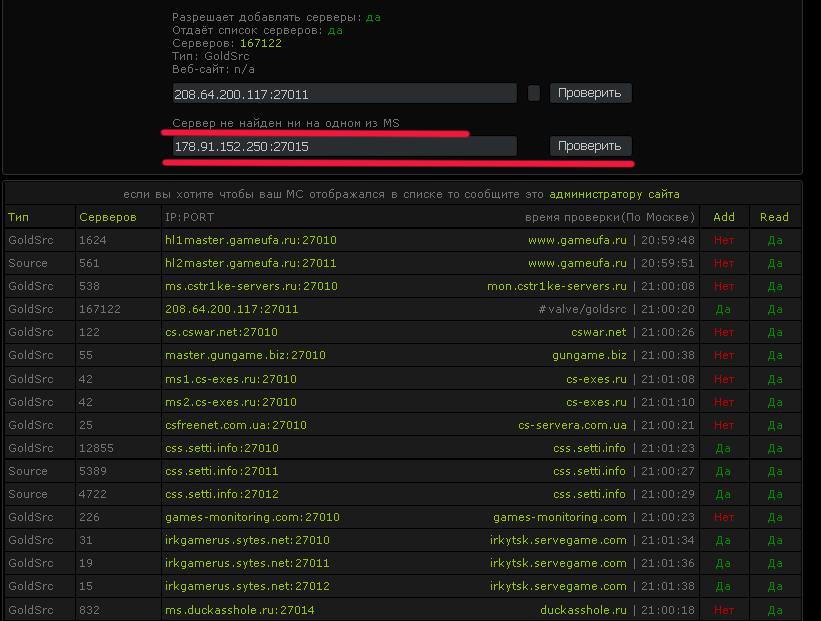821x621 pixels.
Task: Open games-monitoring.com:27010 server link
Action: [x=252, y=517]
